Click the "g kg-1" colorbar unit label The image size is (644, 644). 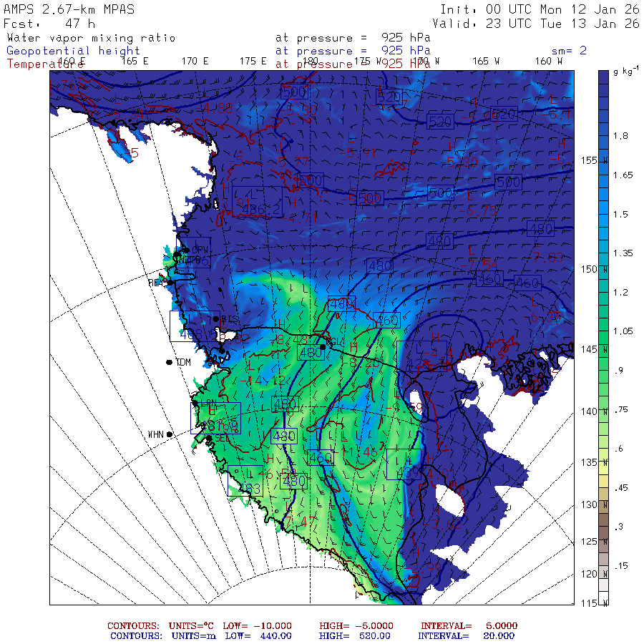click(x=626, y=71)
